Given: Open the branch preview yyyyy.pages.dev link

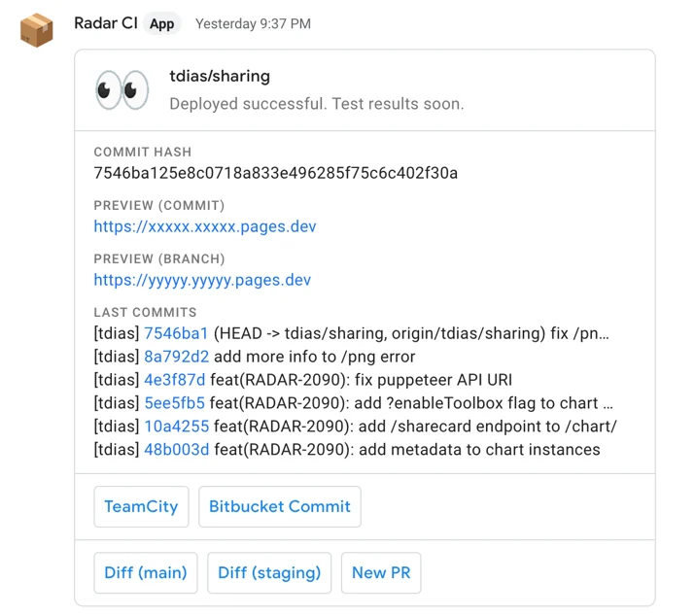Looking at the screenshot, I should point(202,280).
